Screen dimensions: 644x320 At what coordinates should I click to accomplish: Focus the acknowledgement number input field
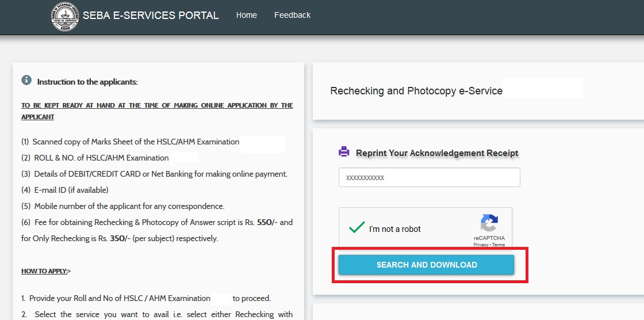429,177
